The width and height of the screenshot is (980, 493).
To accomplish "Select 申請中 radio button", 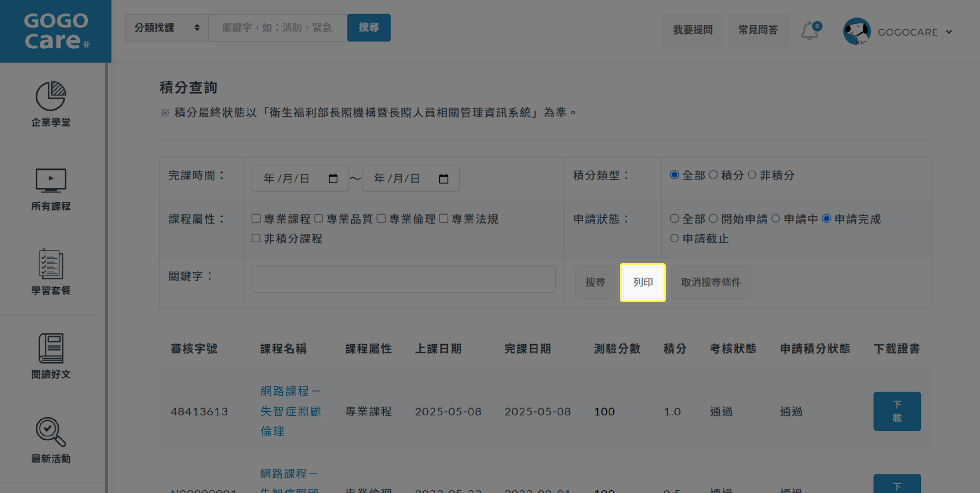I will click(x=776, y=219).
